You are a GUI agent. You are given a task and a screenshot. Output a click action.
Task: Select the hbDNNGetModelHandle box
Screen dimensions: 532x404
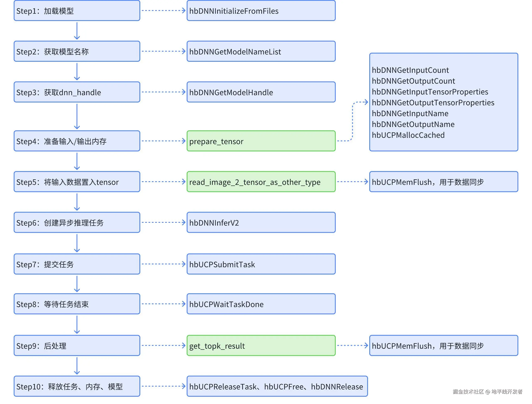pyautogui.click(x=261, y=92)
